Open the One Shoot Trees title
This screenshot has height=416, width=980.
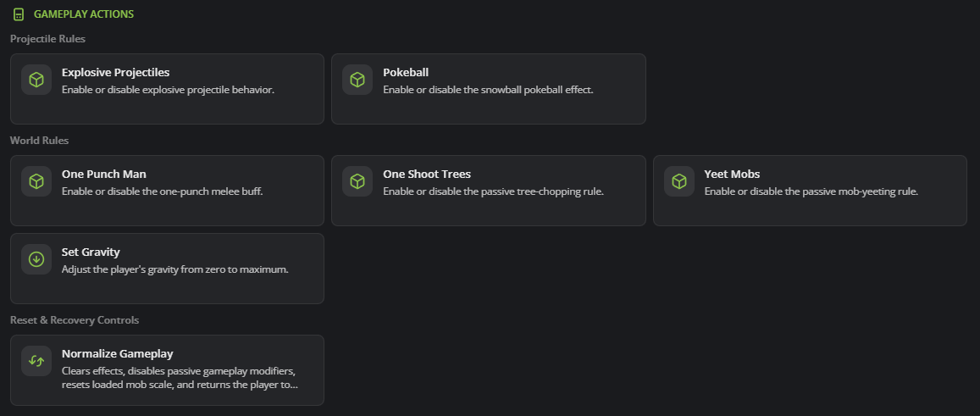[x=427, y=174]
